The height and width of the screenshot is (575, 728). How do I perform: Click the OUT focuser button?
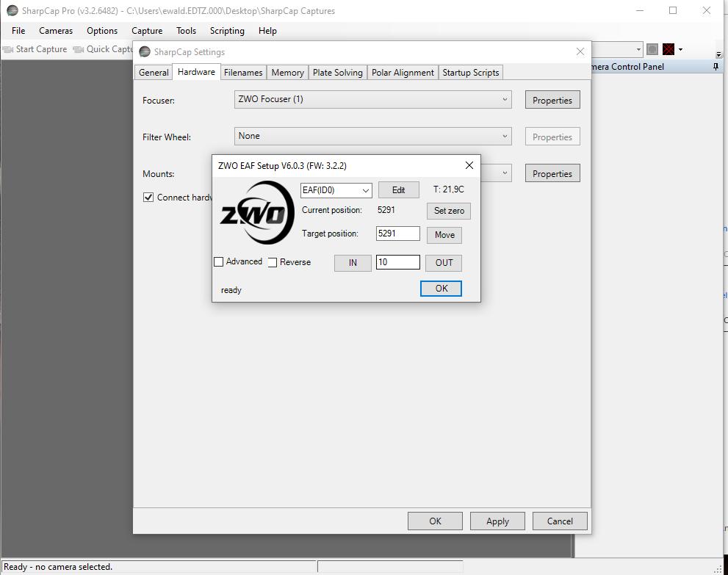[444, 263]
